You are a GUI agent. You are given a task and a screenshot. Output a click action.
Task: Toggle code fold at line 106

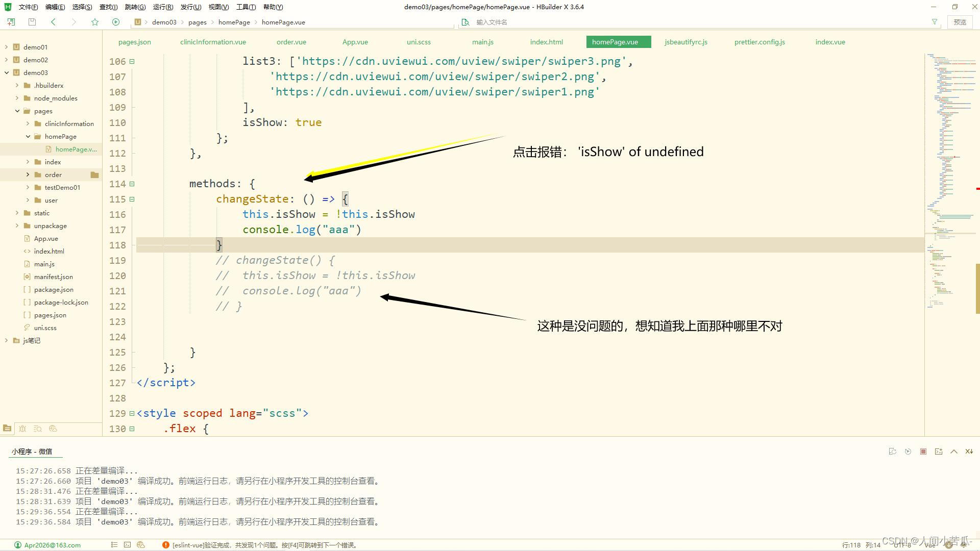tap(132, 61)
